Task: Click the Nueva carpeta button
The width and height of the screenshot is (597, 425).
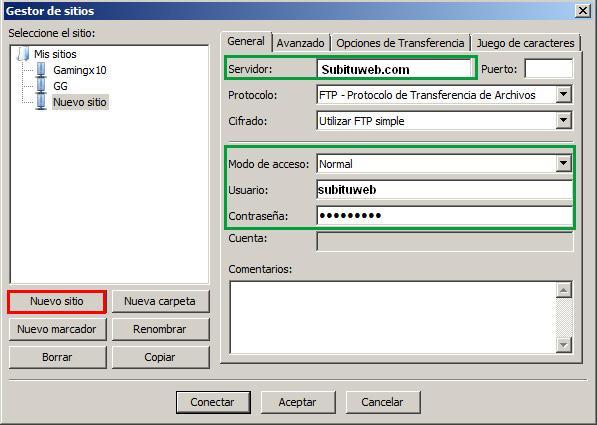Action: point(160,301)
